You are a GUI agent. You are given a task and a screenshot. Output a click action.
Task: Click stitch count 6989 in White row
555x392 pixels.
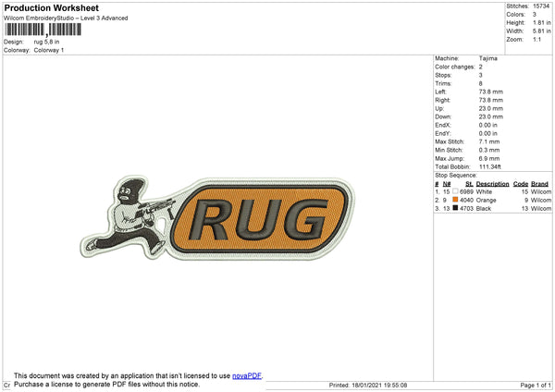tap(466, 191)
